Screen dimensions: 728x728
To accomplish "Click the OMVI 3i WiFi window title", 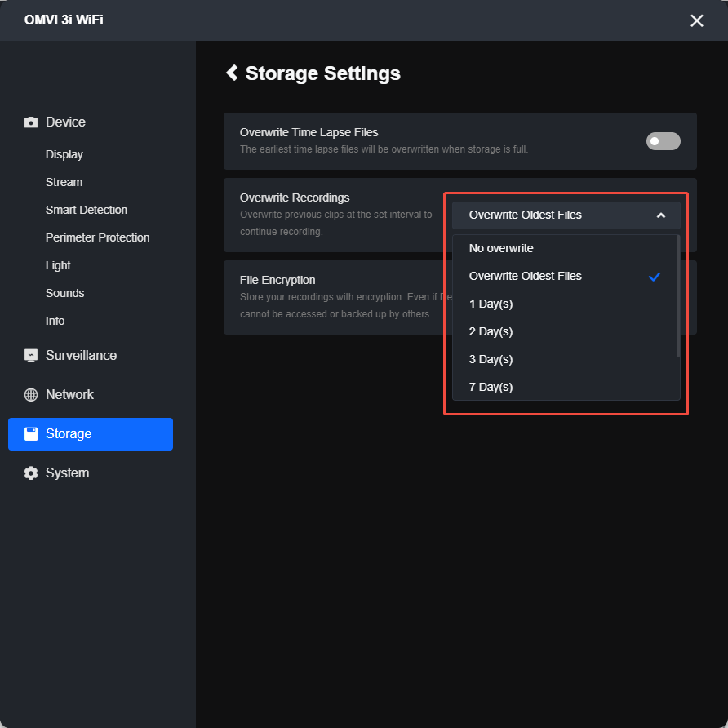I will (64, 20).
